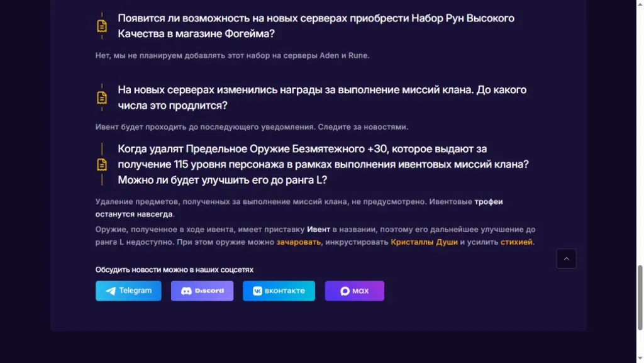Click answer text 'Ивент будет проходить до последующего уведомления'
644x363 pixels.
click(x=252, y=127)
